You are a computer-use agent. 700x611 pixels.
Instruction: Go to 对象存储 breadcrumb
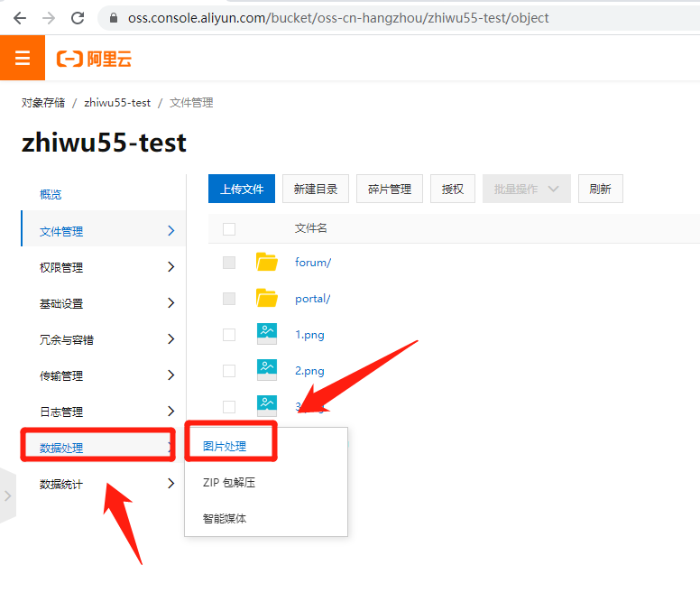pyautogui.click(x=43, y=103)
